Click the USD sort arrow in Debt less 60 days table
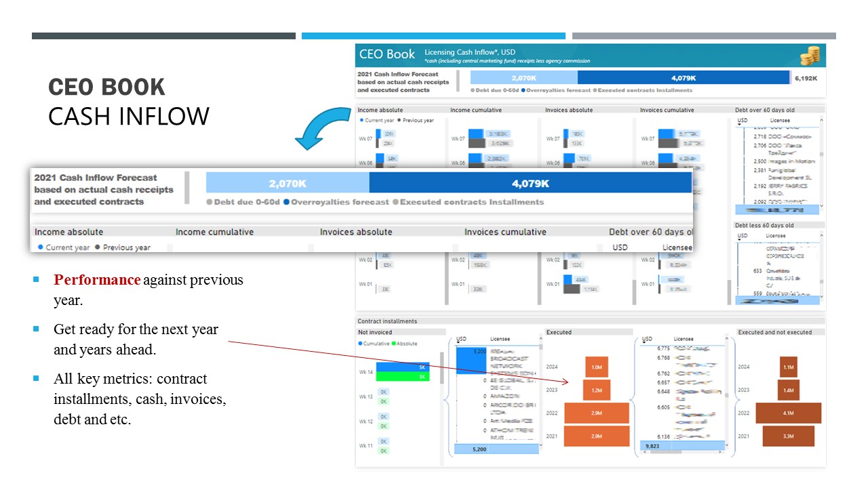The width and height of the screenshot is (868, 488). [738, 239]
